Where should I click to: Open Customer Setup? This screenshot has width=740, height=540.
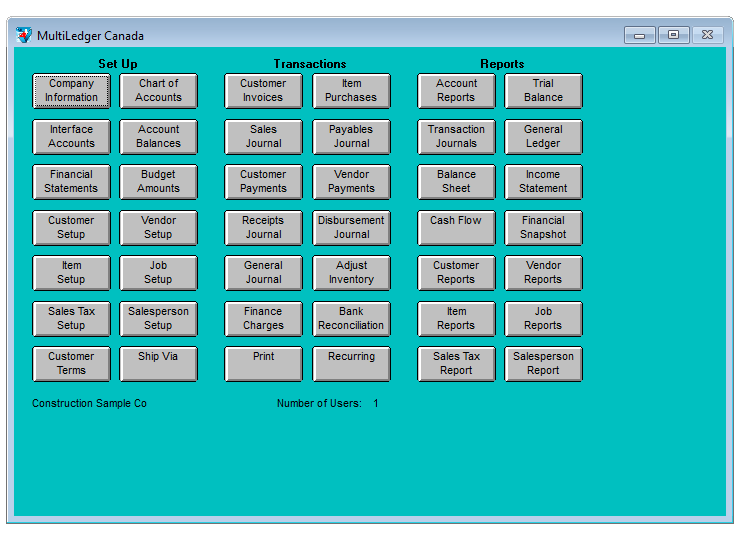(x=71, y=228)
